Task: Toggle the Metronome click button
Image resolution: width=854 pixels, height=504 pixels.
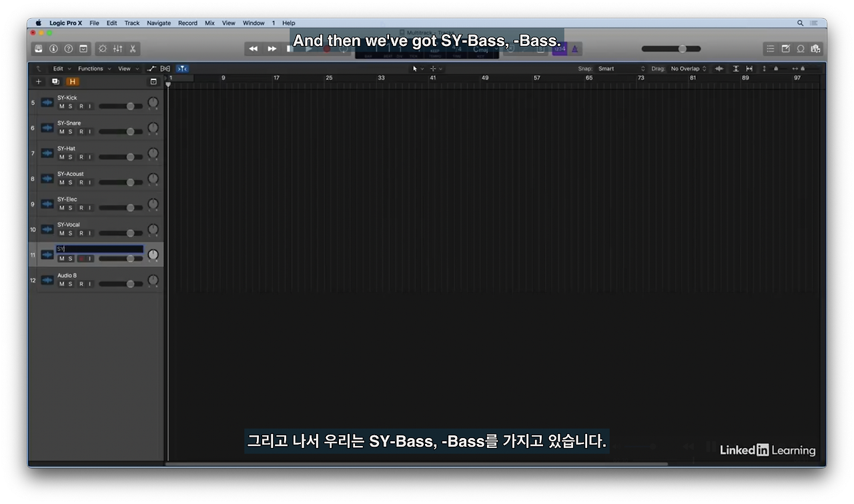Action: pos(575,49)
